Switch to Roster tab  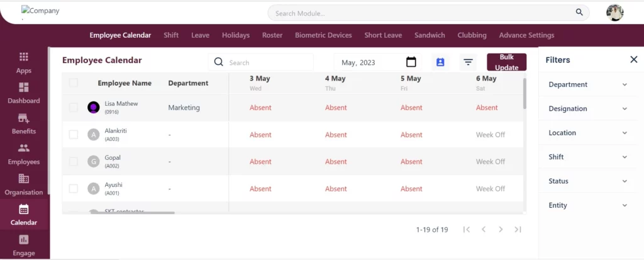(272, 35)
